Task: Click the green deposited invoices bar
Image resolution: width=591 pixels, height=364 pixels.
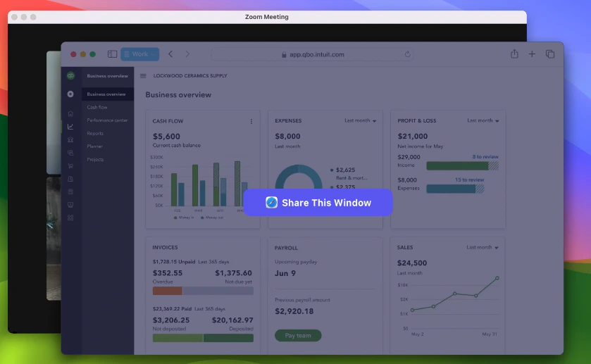Action: pos(228,338)
